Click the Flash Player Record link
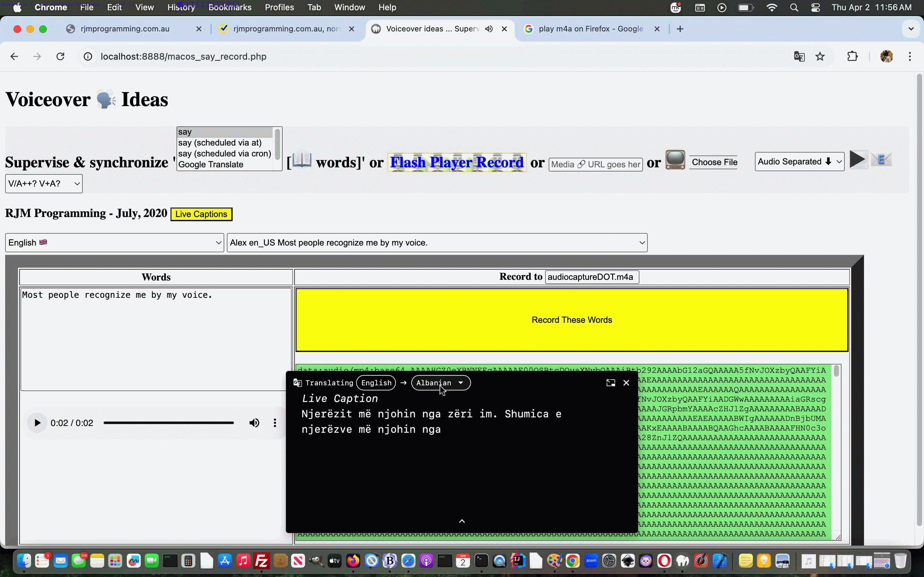 tap(457, 162)
